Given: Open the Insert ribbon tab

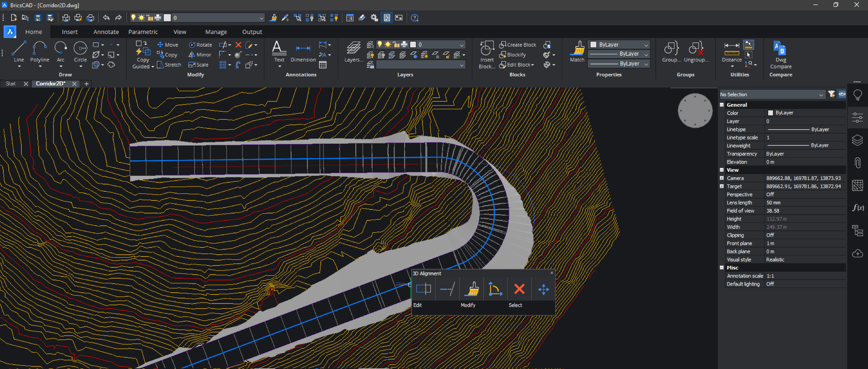Looking at the screenshot, I should [x=69, y=32].
